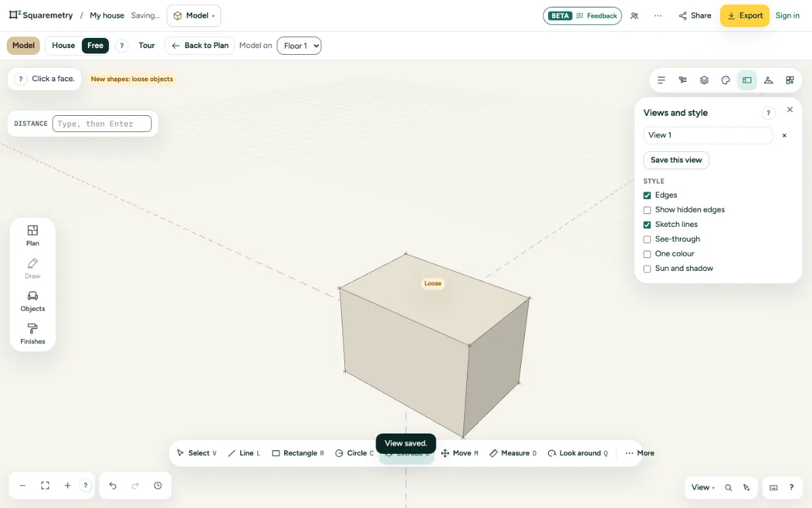Switch to the Free mode tab
Screen dimensions: 812x508
tap(95, 45)
